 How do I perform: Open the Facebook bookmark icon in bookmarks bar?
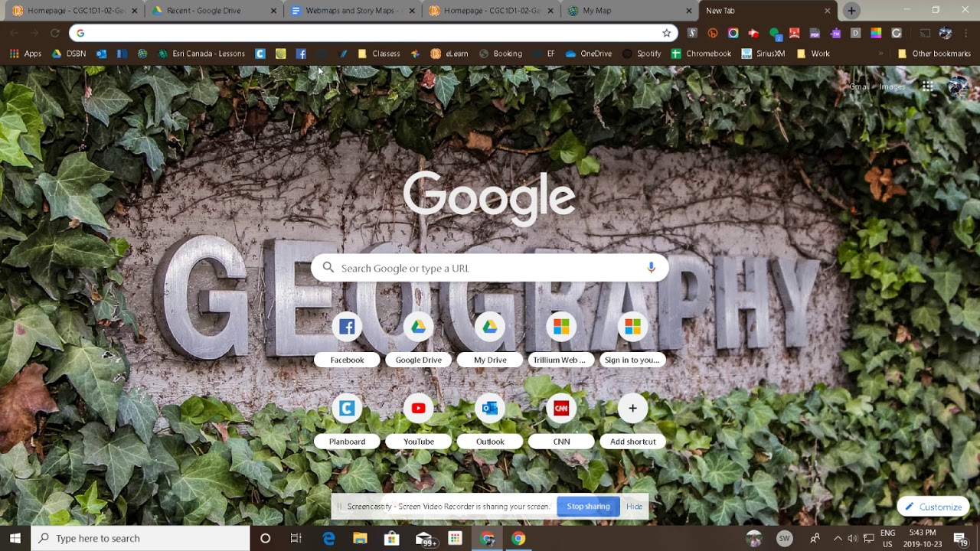coord(301,54)
